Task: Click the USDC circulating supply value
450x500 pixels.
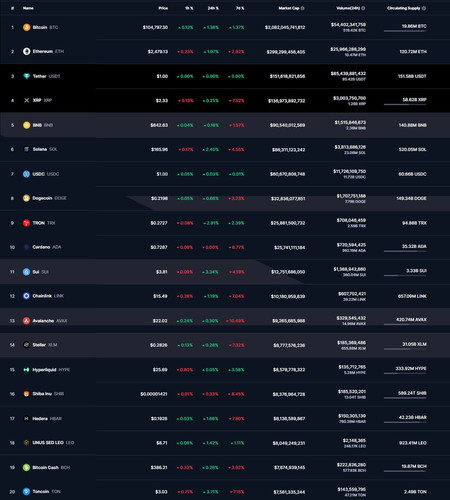Action: [412, 174]
